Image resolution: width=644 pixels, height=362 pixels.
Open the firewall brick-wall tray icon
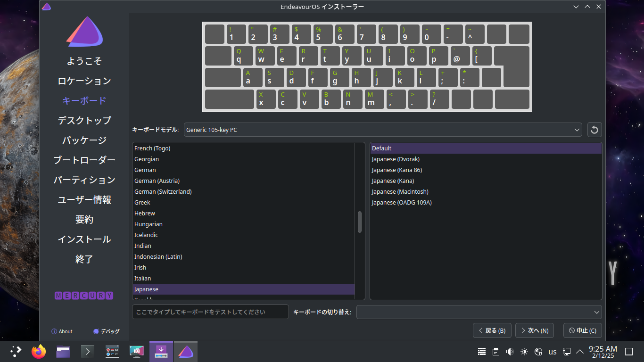(x=482, y=352)
